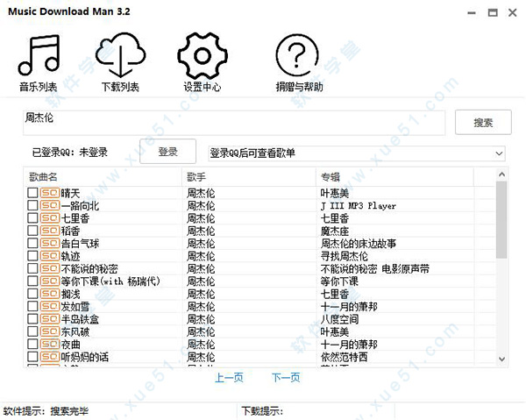Viewport: 526px width, 420px height.
Task: Click the 搜索 search button
Action: pyautogui.click(x=483, y=123)
